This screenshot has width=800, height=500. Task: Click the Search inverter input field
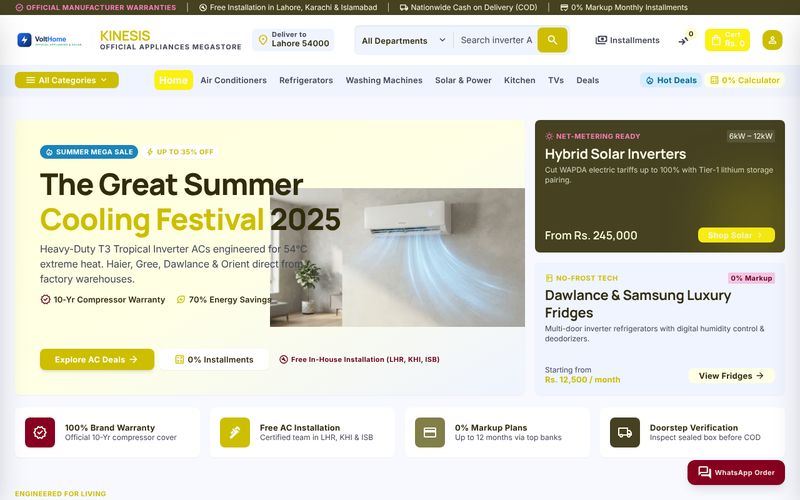pyautogui.click(x=496, y=40)
